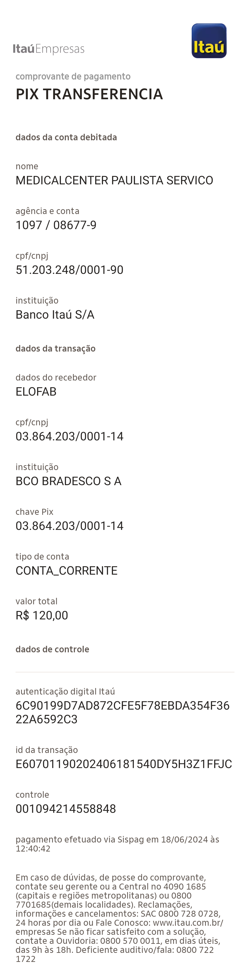Click the dados da conta debitada header

tap(66, 137)
